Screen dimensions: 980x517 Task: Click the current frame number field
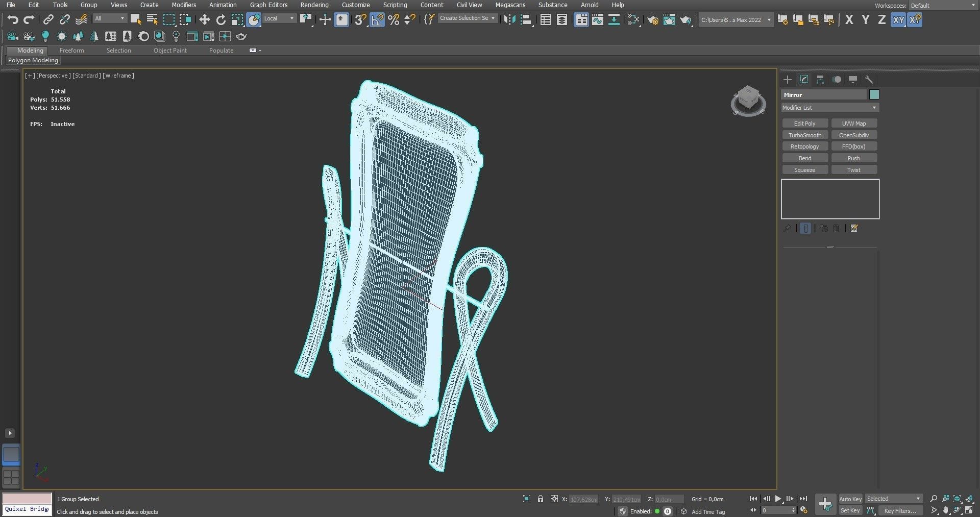click(x=776, y=510)
